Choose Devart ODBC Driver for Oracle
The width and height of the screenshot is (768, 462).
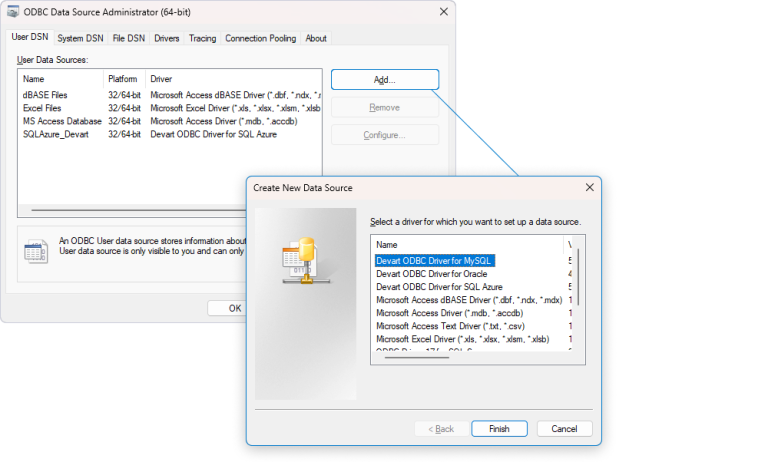click(x=431, y=273)
